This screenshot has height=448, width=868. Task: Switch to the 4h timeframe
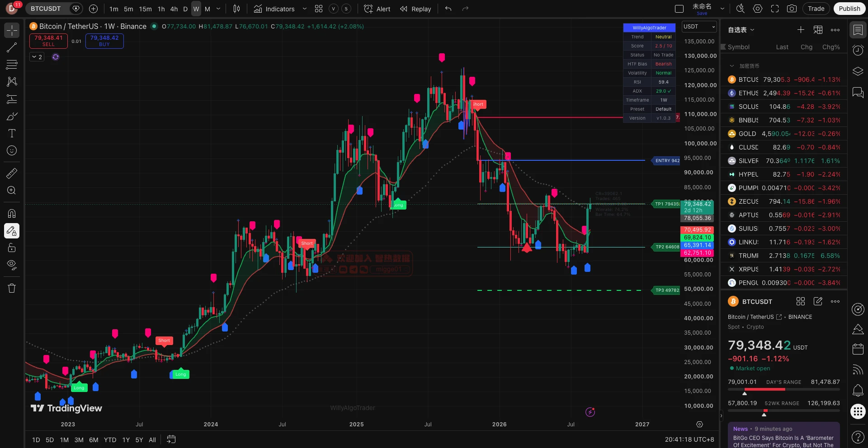coord(174,9)
